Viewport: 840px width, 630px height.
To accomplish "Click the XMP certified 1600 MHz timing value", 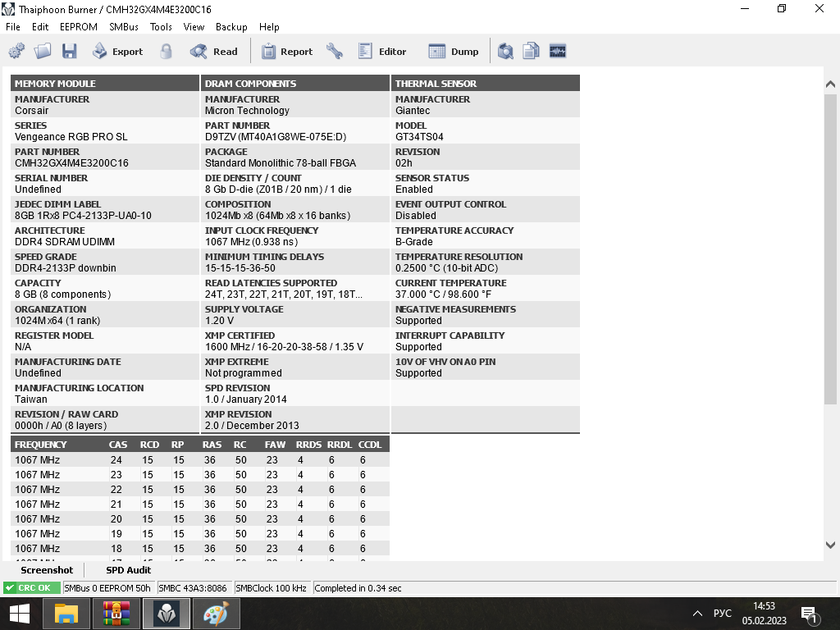I will tap(284, 347).
